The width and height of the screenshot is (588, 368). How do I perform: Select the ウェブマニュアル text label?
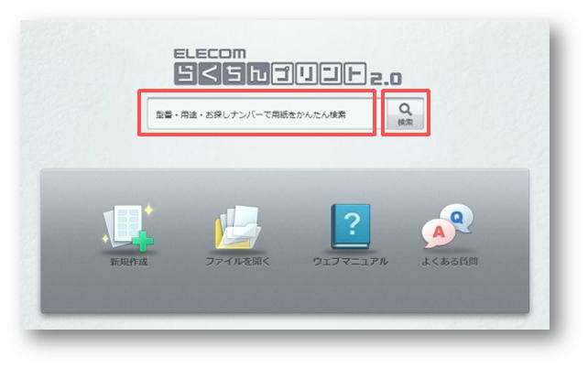tap(351, 261)
